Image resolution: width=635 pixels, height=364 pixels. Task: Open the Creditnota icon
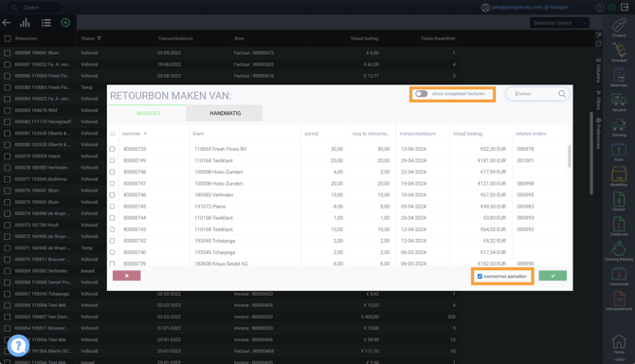(x=618, y=225)
